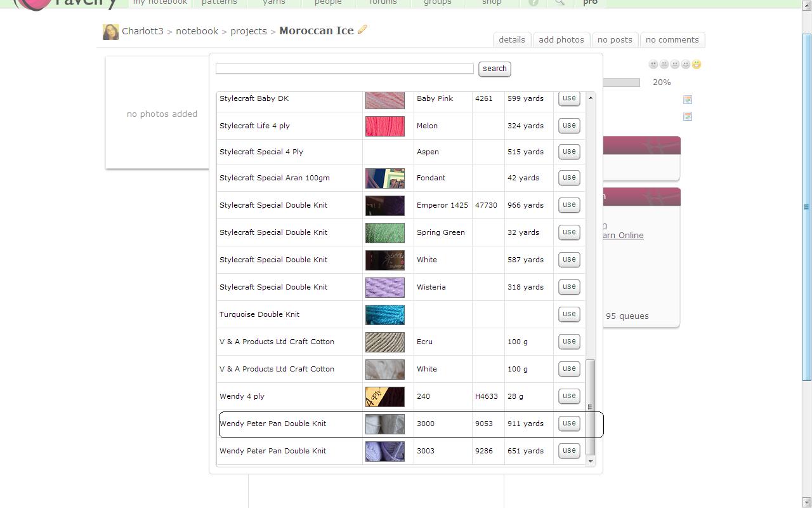Use the Ecru Craft Cotton yarn

569,341
